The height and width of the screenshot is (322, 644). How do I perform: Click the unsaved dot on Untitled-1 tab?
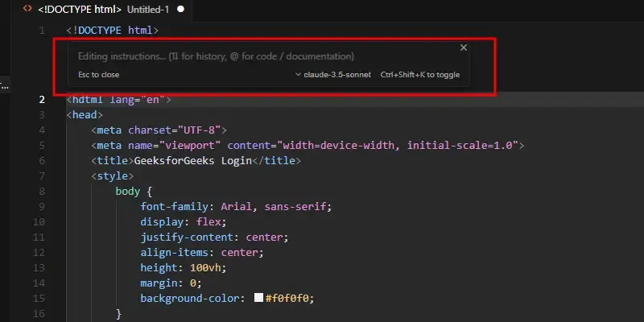(180, 9)
